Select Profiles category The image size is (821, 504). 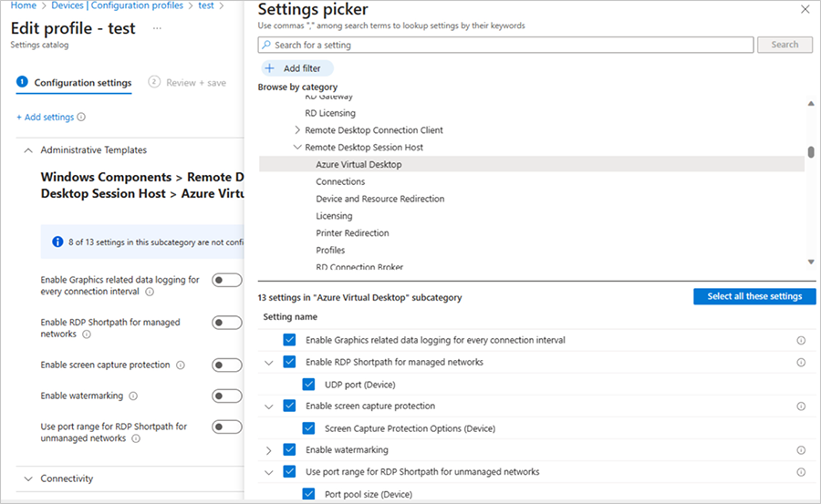pos(330,251)
